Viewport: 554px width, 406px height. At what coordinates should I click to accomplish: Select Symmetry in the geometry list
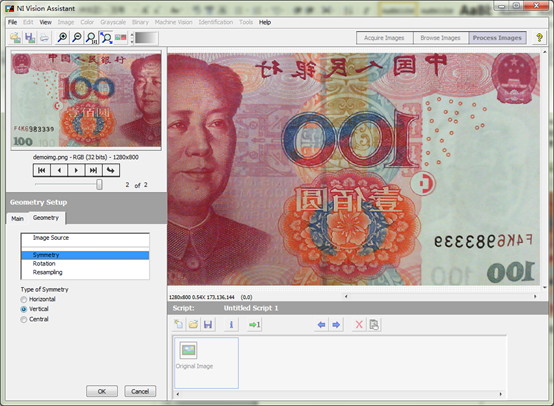(x=85, y=255)
